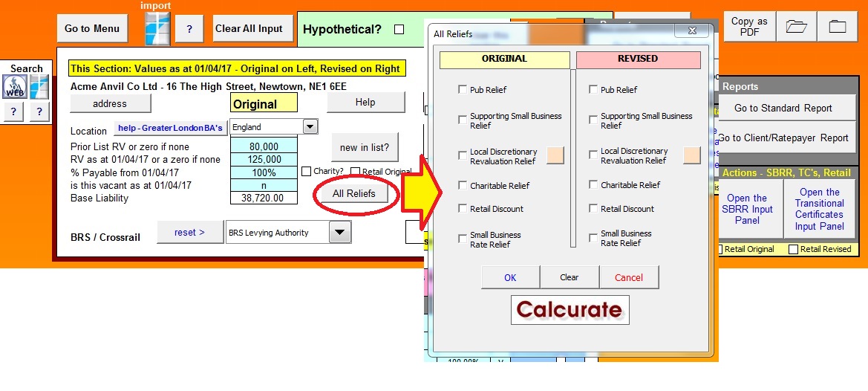Tick the Hypothetical? checkbox
Viewport: 868px width, 391px height.
(x=399, y=30)
